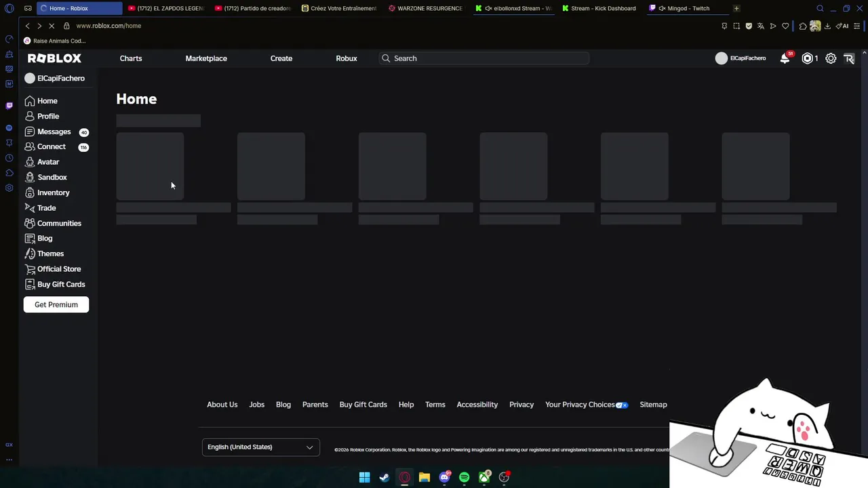
Task: Open the Easy Setup sliders icon
Action: 857,26
